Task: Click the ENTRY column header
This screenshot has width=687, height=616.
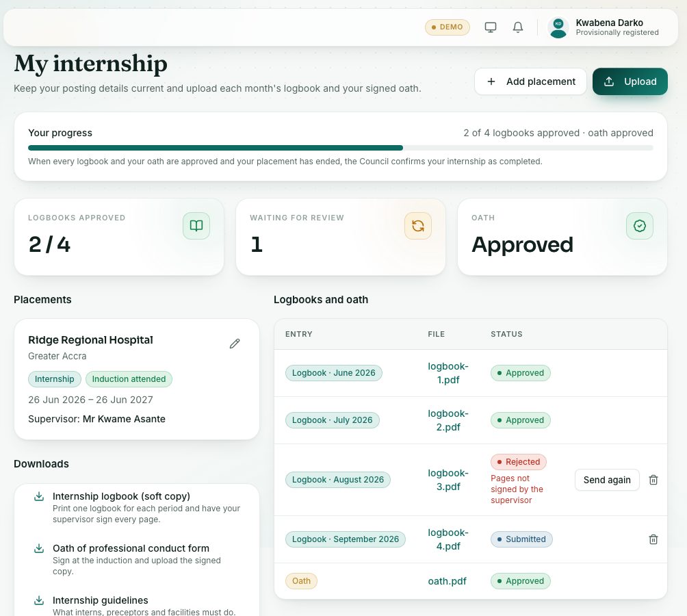Action: pyautogui.click(x=299, y=334)
